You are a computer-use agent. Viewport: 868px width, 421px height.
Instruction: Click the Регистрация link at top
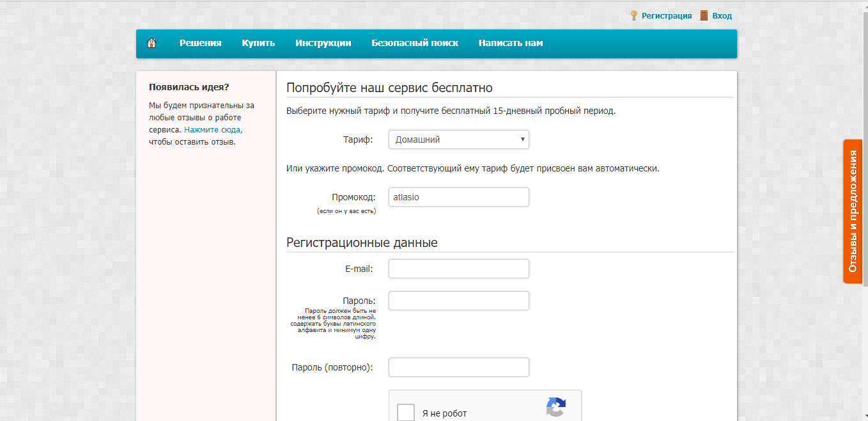[667, 16]
